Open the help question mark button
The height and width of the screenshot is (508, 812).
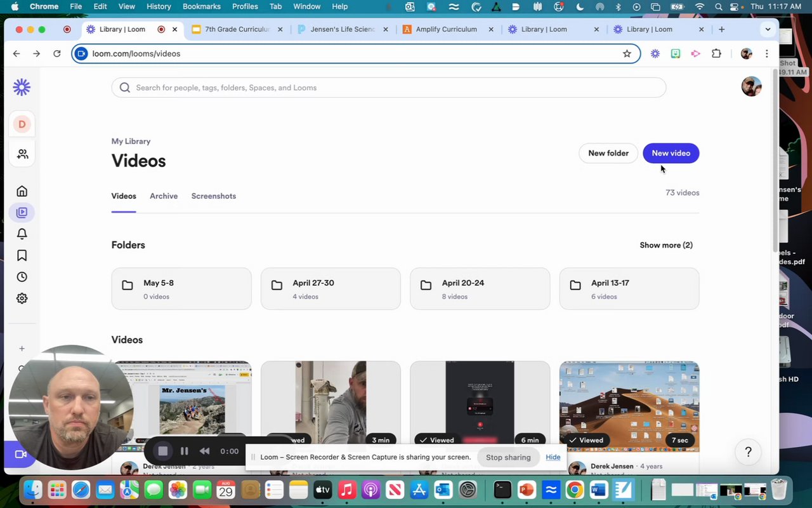click(749, 452)
